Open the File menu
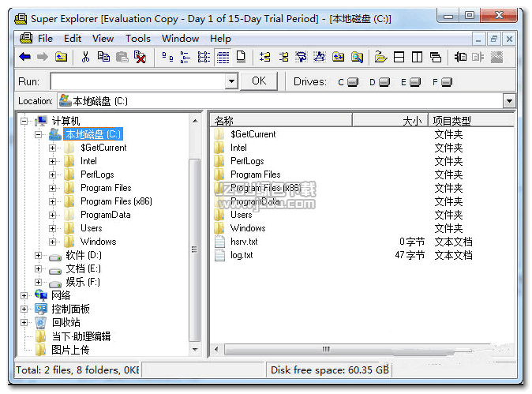The height and width of the screenshot is (394, 532). point(45,39)
